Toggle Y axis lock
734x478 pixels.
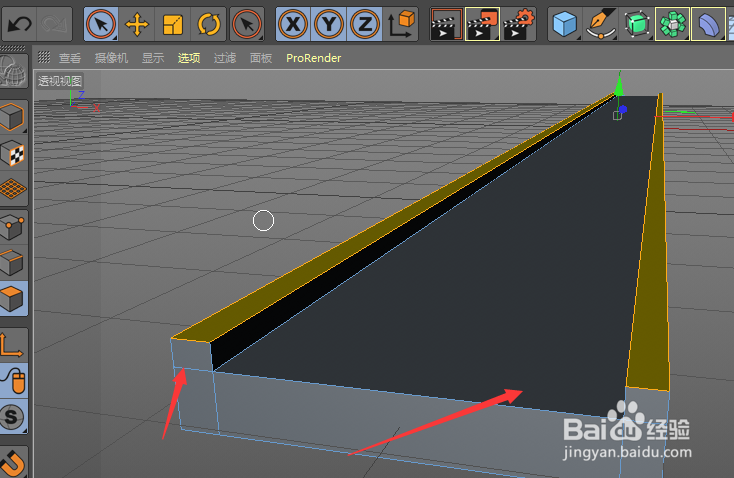click(x=329, y=24)
